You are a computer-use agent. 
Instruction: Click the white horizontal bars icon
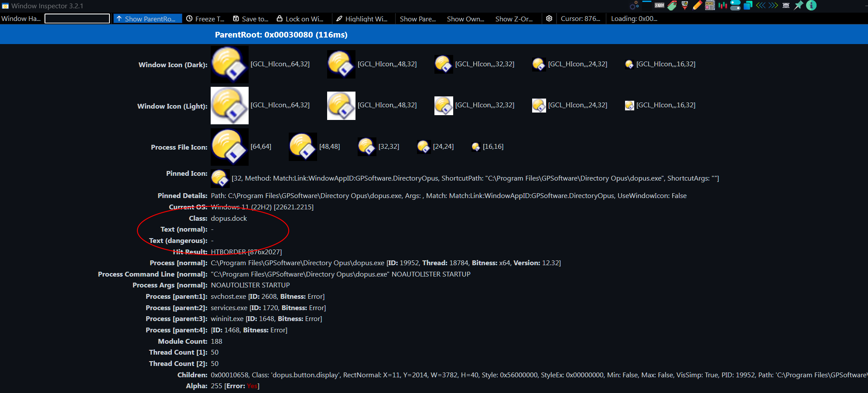786,5
